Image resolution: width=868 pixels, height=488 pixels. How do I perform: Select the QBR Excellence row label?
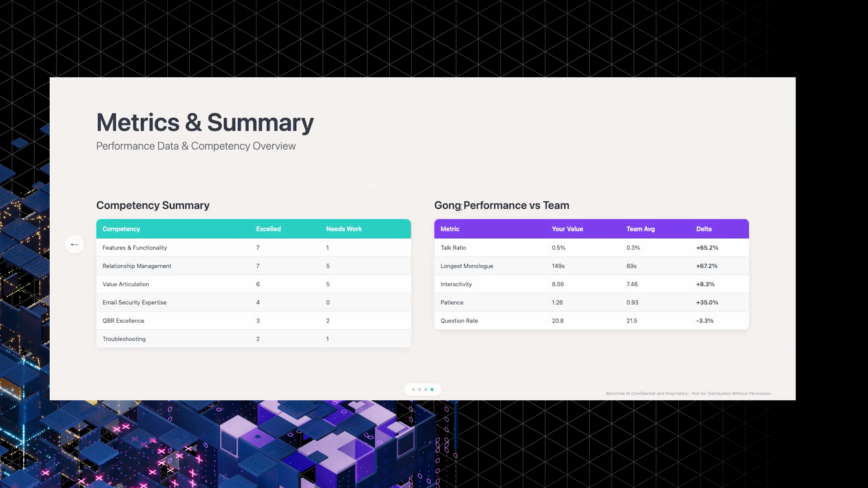tap(123, 321)
